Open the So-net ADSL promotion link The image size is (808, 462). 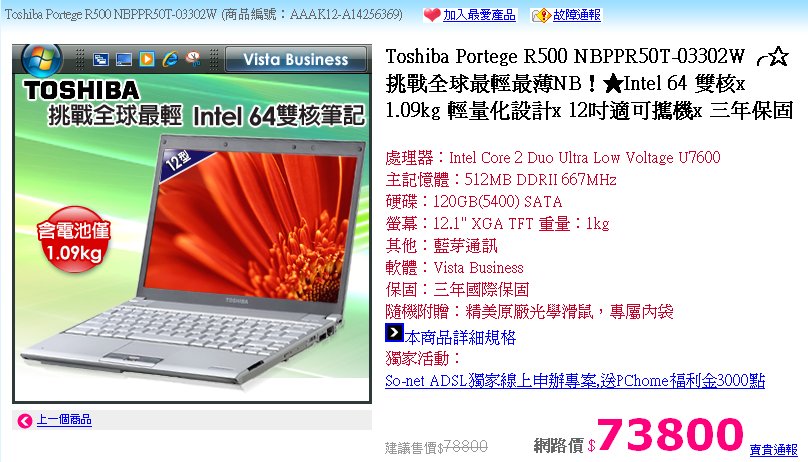[575, 381]
